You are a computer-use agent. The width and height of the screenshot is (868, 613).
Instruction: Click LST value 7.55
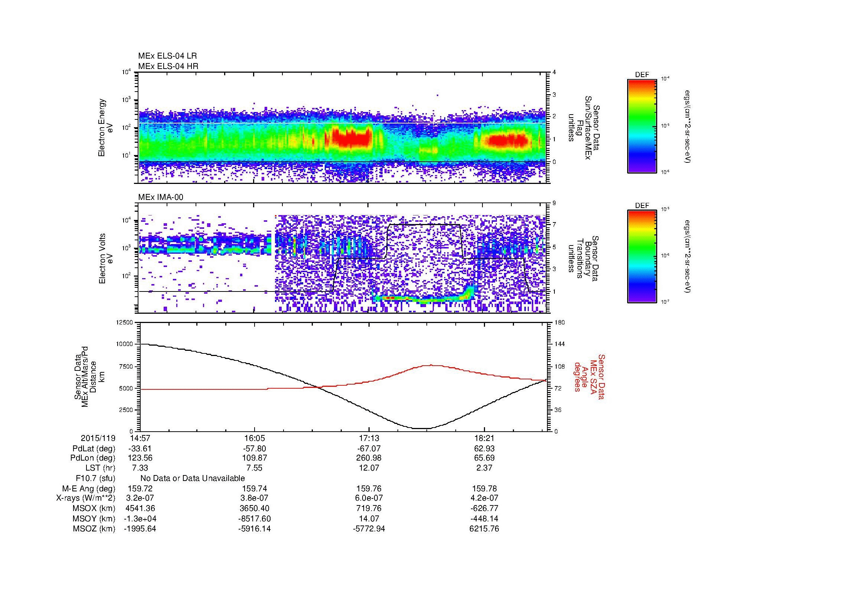255,468
